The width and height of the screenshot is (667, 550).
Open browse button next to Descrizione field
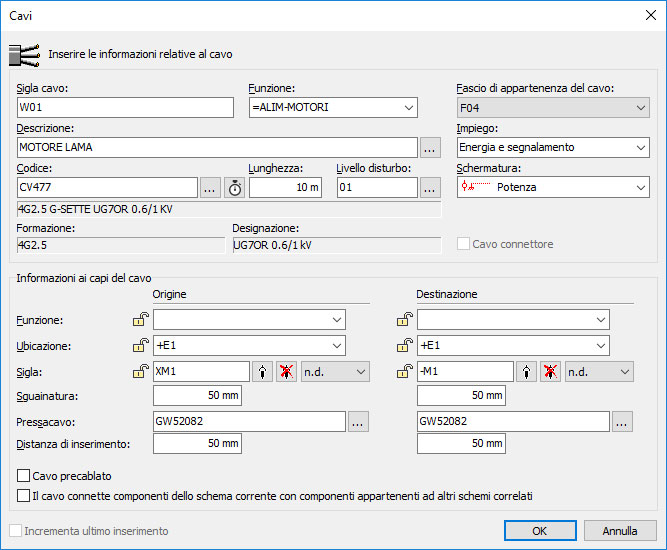tap(430, 148)
